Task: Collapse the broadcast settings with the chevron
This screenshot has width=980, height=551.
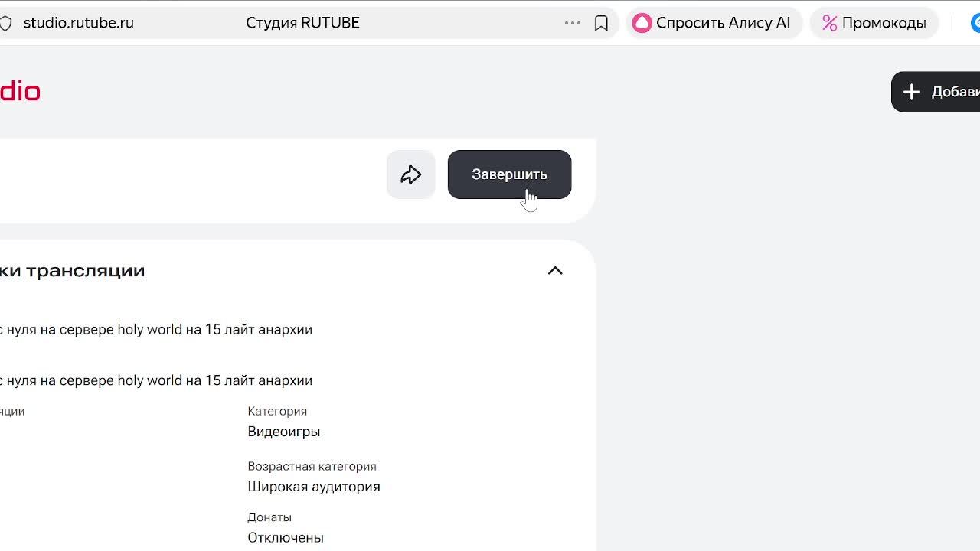Action: coord(555,271)
